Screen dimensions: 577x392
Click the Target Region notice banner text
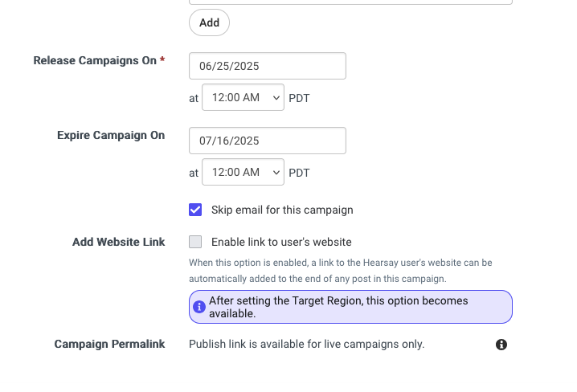point(338,307)
